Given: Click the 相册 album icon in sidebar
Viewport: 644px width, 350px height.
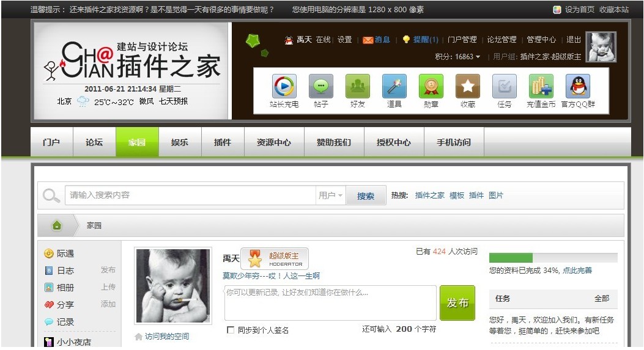Looking at the screenshot, I should 48,288.
